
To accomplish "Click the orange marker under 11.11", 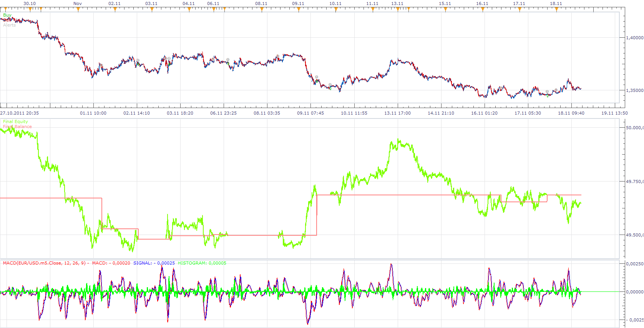I will [x=373, y=9].
